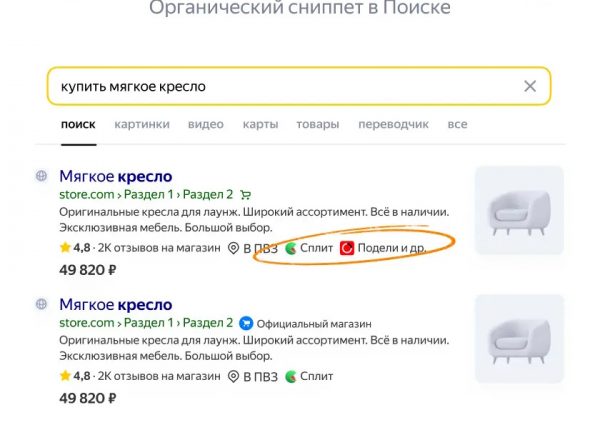Click the pickup pin icon in second result
The image size is (600, 430).
(x=235, y=376)
